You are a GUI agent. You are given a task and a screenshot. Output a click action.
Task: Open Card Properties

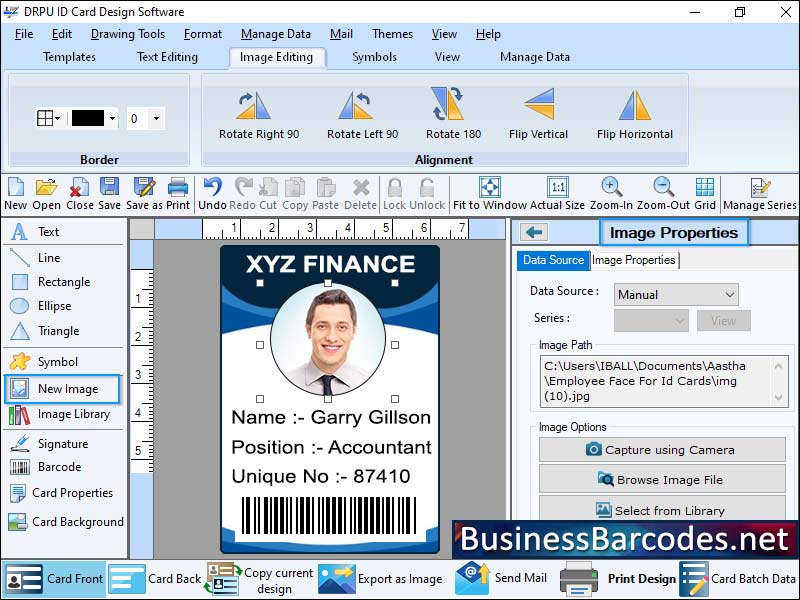tap(61, 493)
